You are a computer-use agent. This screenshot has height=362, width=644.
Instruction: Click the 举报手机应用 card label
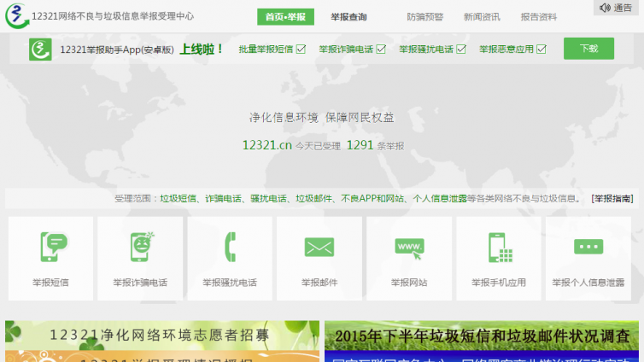499,283
